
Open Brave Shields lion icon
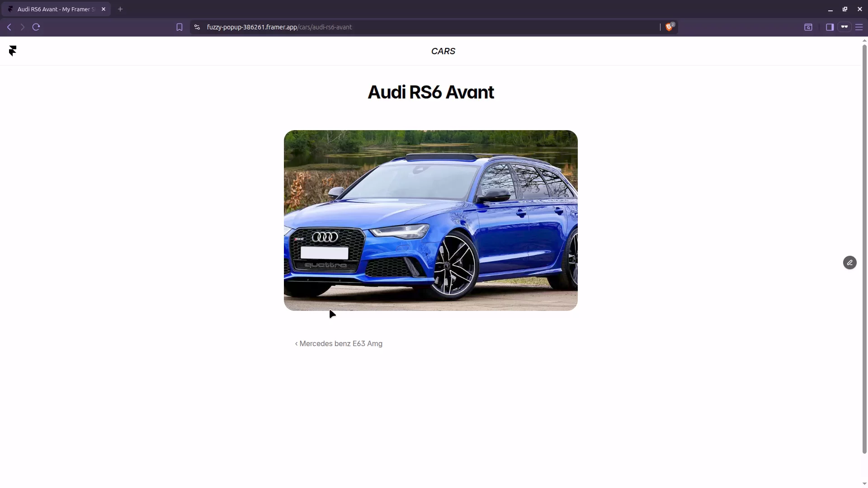(670, 27)
